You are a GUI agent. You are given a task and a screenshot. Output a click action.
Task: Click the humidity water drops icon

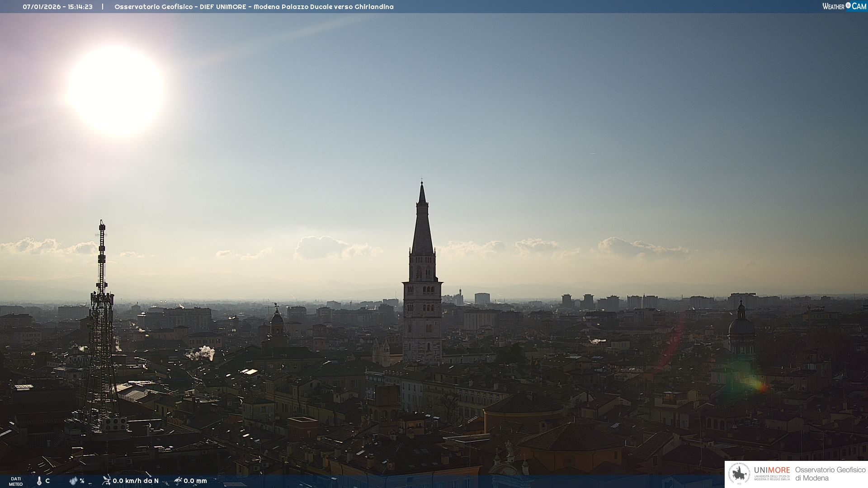click(73, 481)
